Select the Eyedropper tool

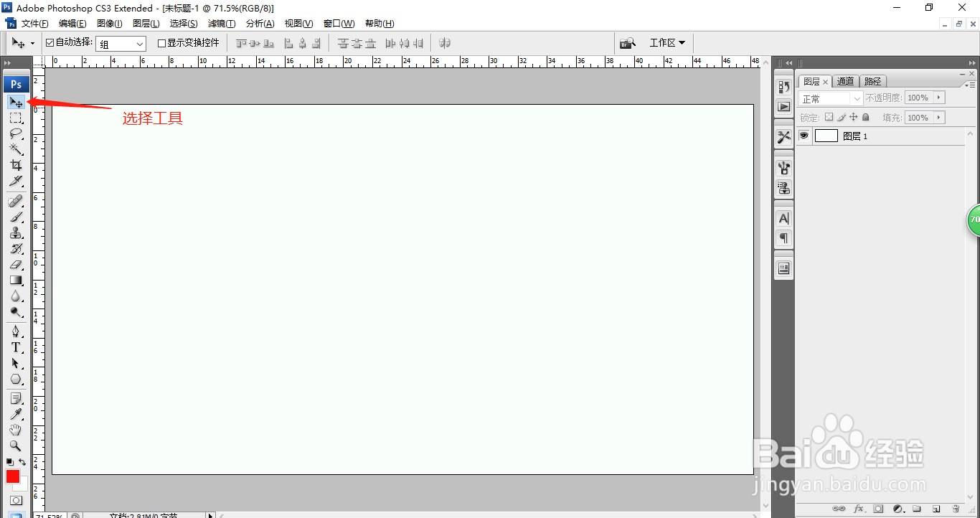coord(16,414)
